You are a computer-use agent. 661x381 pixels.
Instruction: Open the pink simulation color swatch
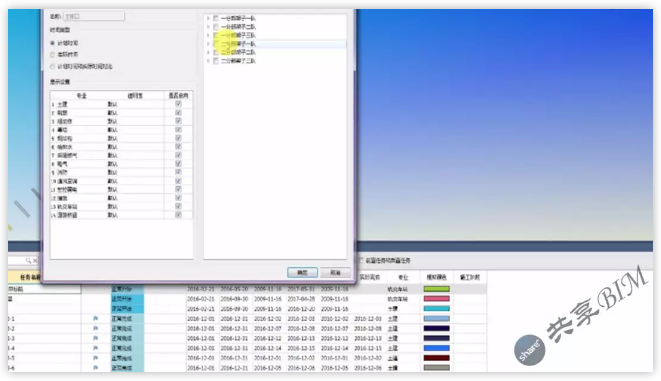point(437,299)
